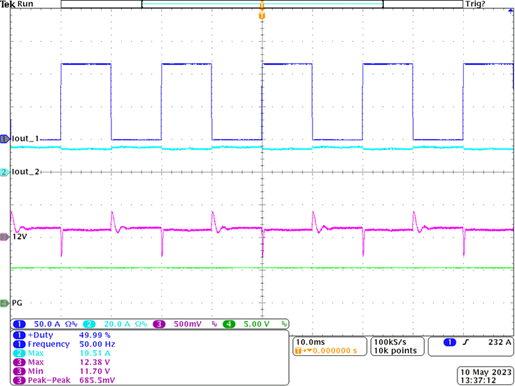515x386 pixels.
Task: Click channel 2 badge showing 20.0 A
Action: (115, 324)
